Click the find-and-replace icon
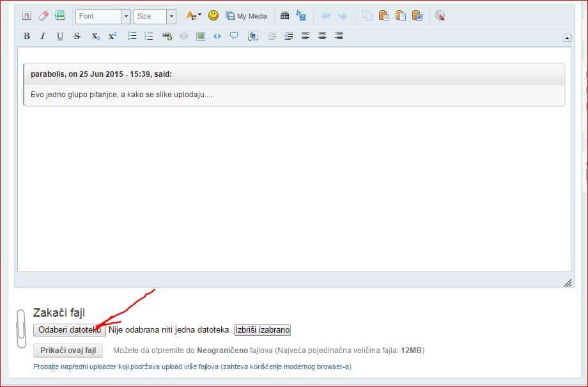Viewport: 588px width, 387px height. 301,15
